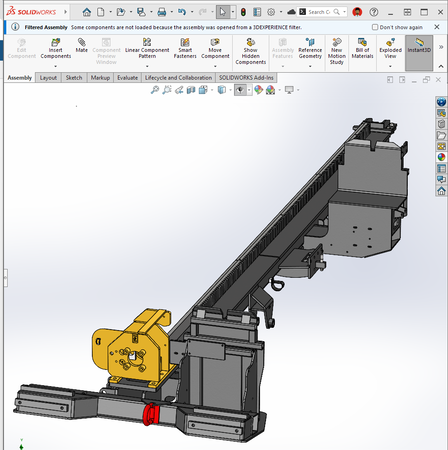
Task: Save the assembly
Action: 141,12
